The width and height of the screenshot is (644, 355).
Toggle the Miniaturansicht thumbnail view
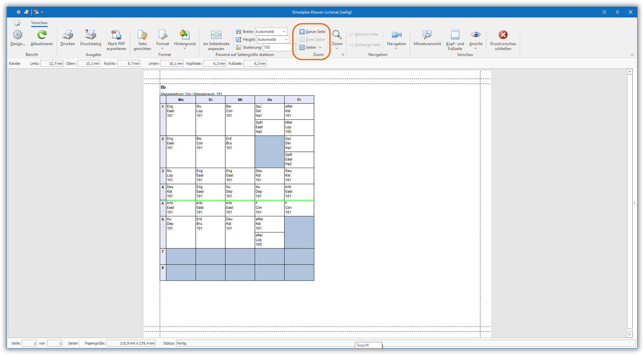pyautogui.click(x=427, y=38)
